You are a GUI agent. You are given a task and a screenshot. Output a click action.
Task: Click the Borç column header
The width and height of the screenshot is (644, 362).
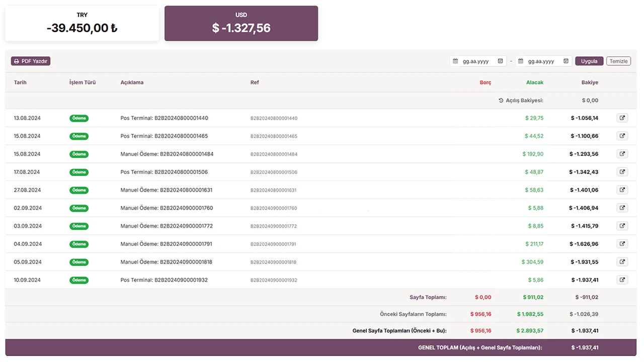click(x=486, y=82)
